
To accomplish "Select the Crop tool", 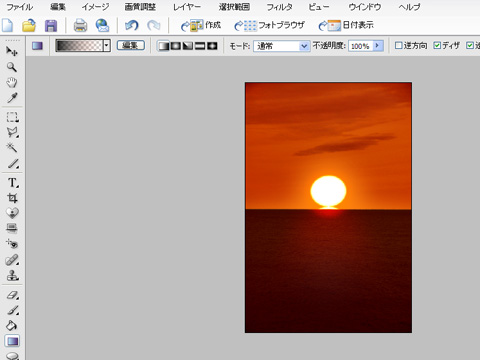I will [12, 198].
